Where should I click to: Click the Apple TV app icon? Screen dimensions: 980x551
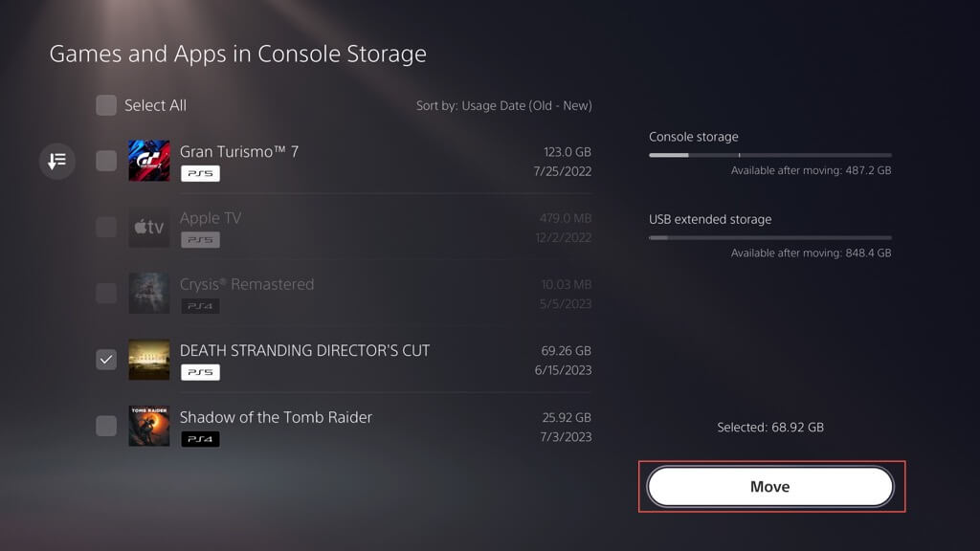point(148,227)
